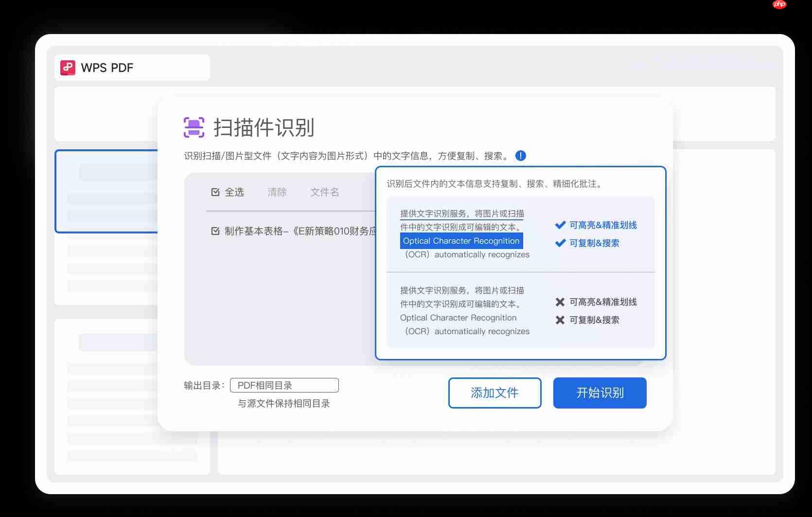Image resolution: width=812 pixels, height=517 pixels.
Task: Click 清除 to clear the selection
Action: point(277,192)
